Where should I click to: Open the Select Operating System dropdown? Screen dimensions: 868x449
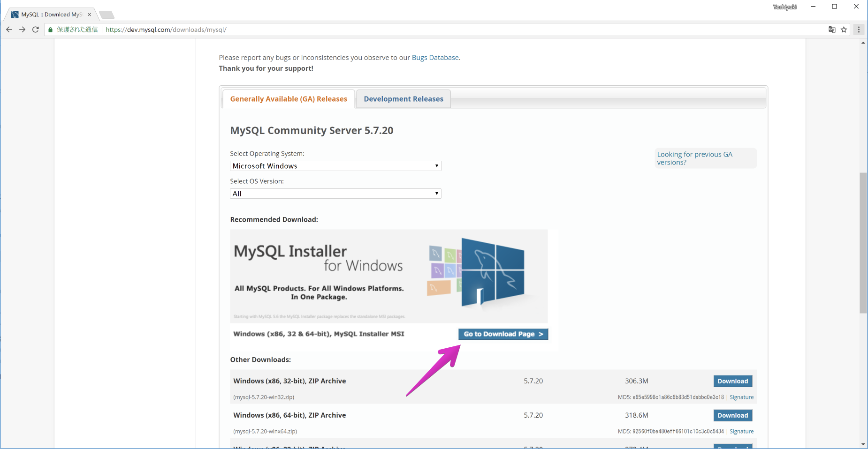335,165
